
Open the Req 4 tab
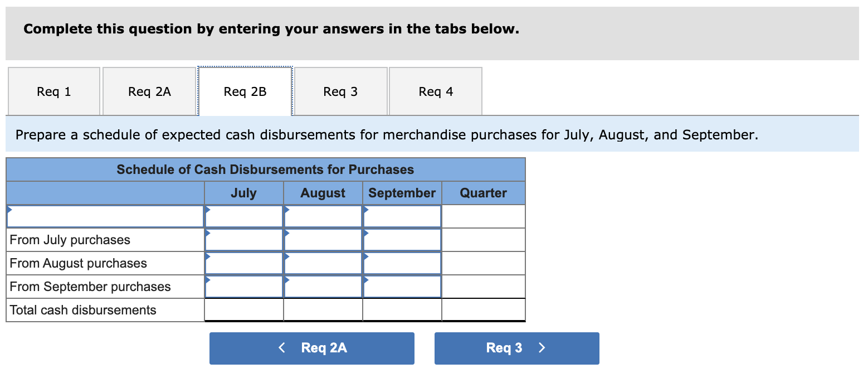click(x=436, y=91)
